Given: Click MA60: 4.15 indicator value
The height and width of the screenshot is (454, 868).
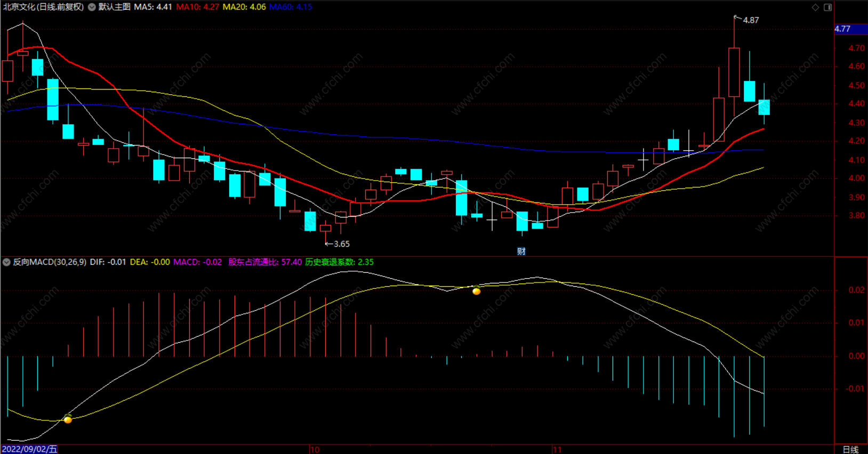Looking at the screenshot, I should pyautogui.click(x=291, y=7).
